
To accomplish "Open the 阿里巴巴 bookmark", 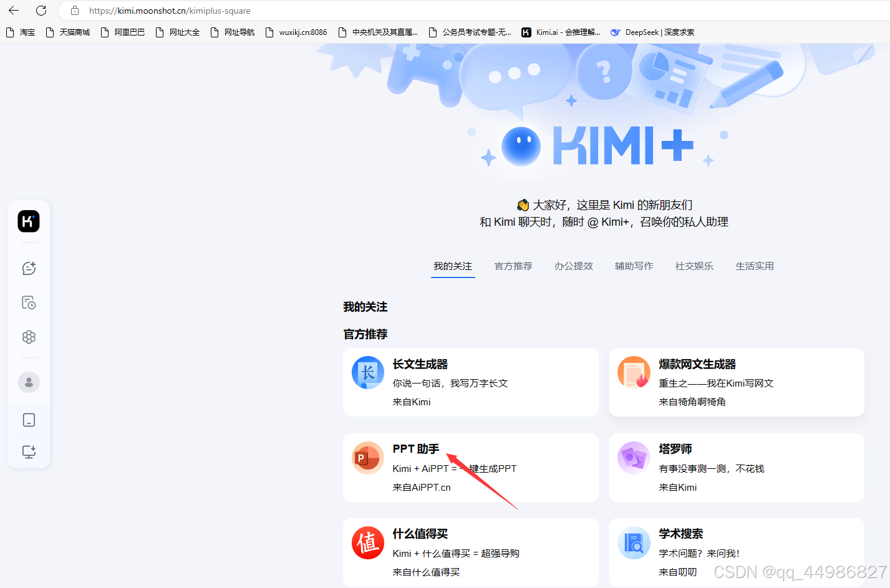I will (123, 32).
